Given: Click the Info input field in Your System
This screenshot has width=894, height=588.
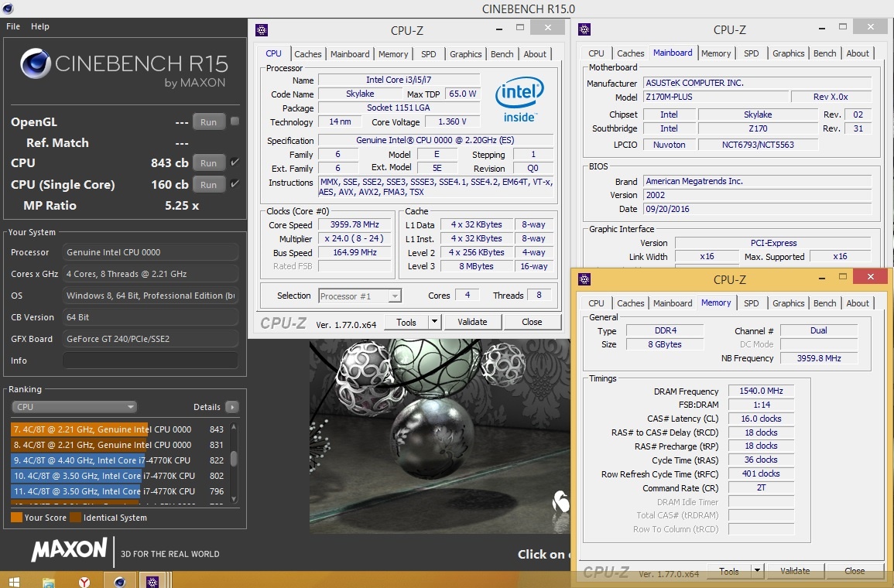Looking at the screenshot, I should (x=150, y=361).
